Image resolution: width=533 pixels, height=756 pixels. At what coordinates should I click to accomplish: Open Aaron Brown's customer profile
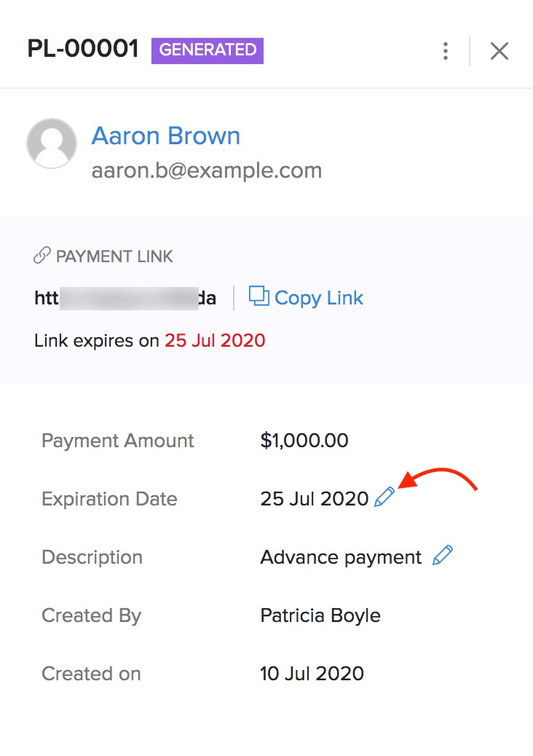(165, 136)
